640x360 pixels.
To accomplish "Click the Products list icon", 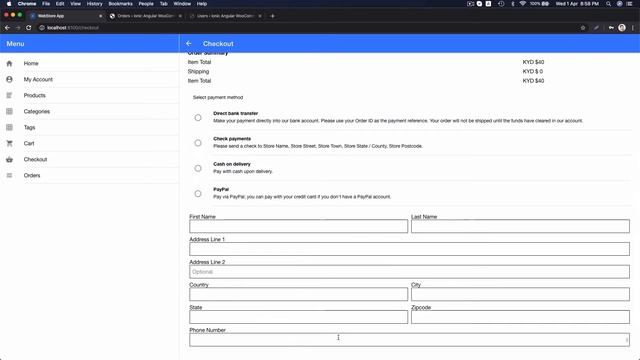I will point(9,95).
